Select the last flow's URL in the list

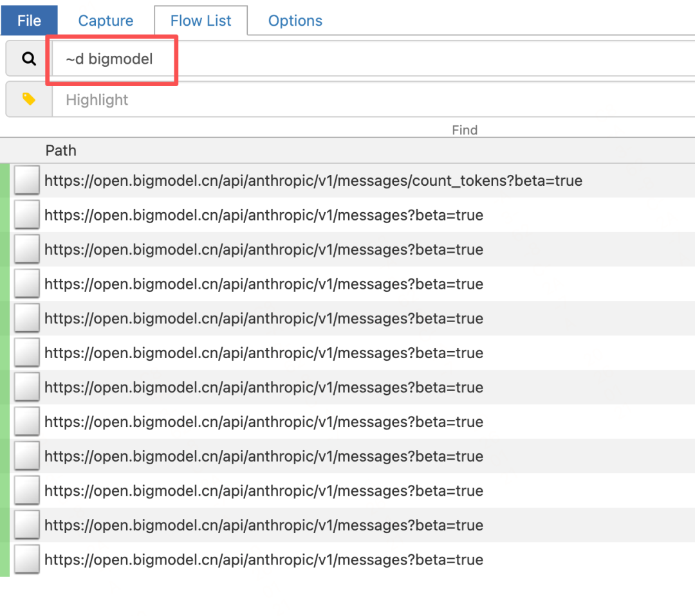click(x=264, y=559)
